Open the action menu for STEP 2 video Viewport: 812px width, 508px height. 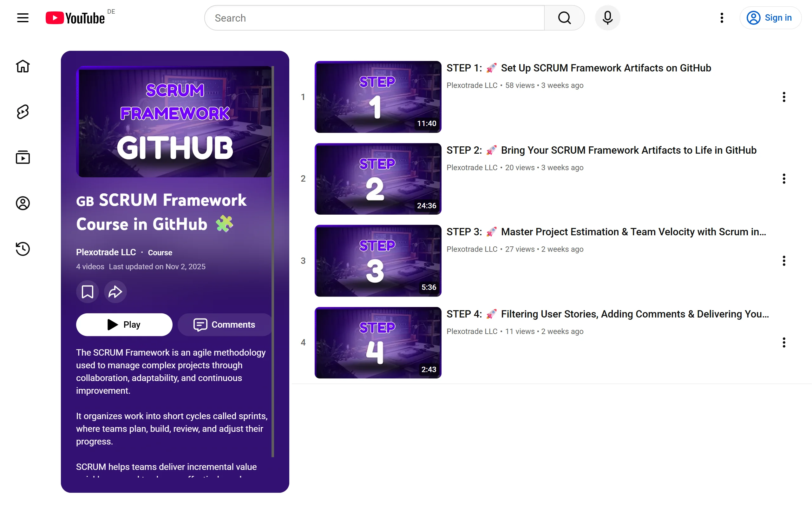tap(784, 179)
